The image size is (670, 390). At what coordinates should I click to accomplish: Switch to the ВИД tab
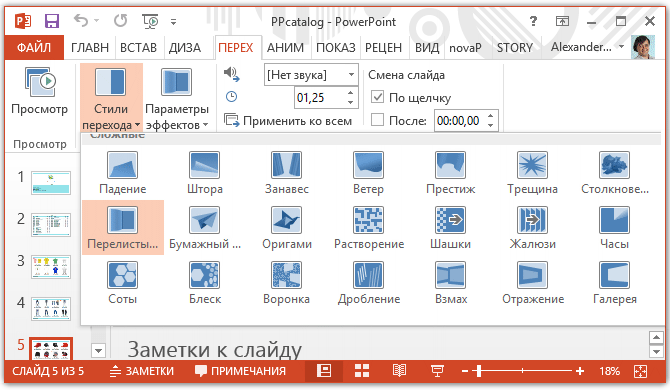click(427, 47)
